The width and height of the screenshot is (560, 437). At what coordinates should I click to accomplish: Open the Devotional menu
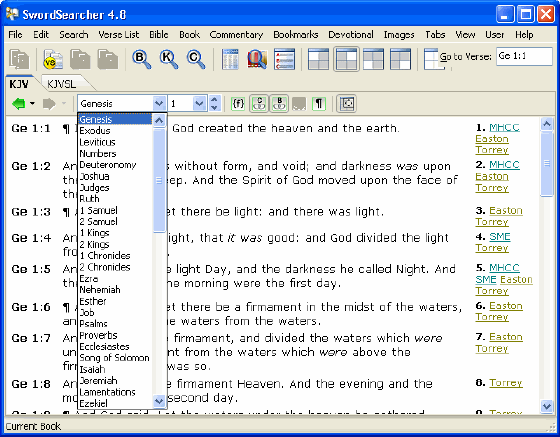(x=351, y=35)
